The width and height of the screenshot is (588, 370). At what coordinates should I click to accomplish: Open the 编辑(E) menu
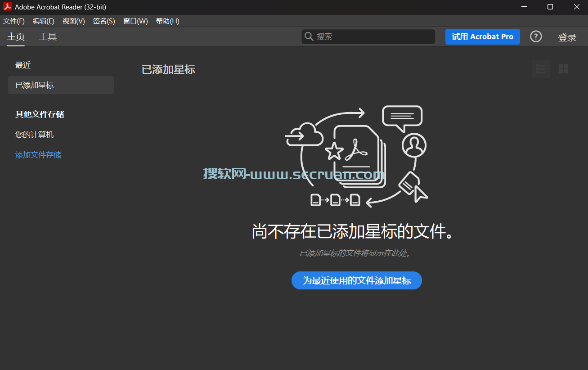point(44,21)
